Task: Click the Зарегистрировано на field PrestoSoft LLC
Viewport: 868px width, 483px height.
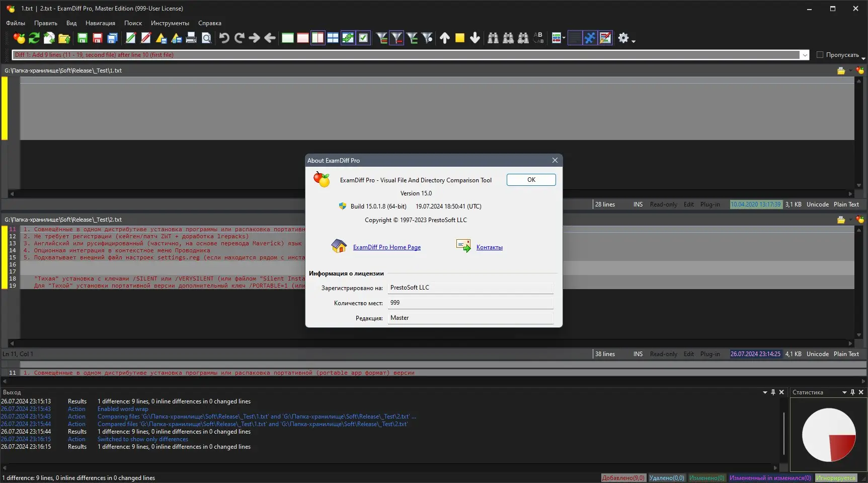Action: coord(470,288)
